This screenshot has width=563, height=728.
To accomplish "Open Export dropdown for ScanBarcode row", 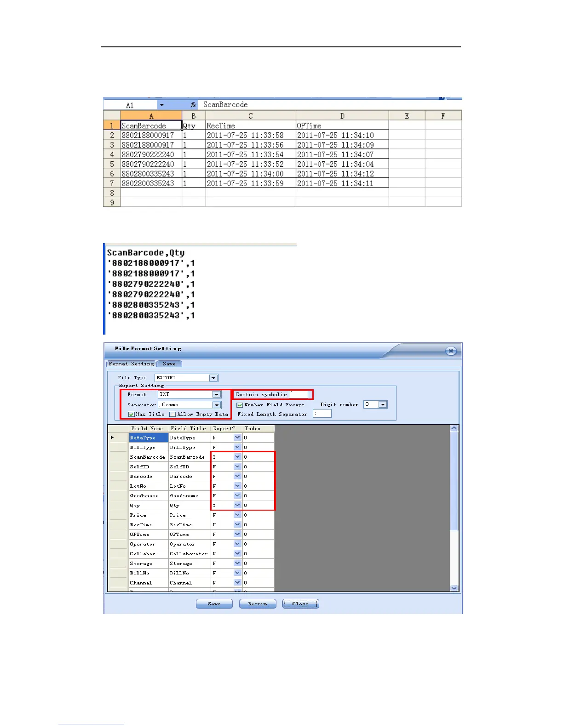I will pyautogui.click(x=237, y=457).
